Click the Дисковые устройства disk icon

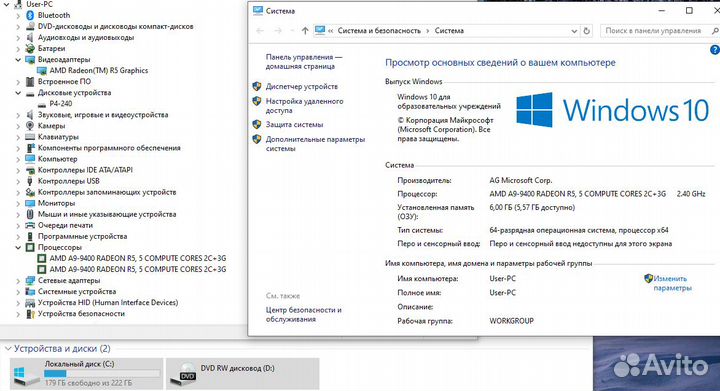pyautogui.click(x=30, y=93)
